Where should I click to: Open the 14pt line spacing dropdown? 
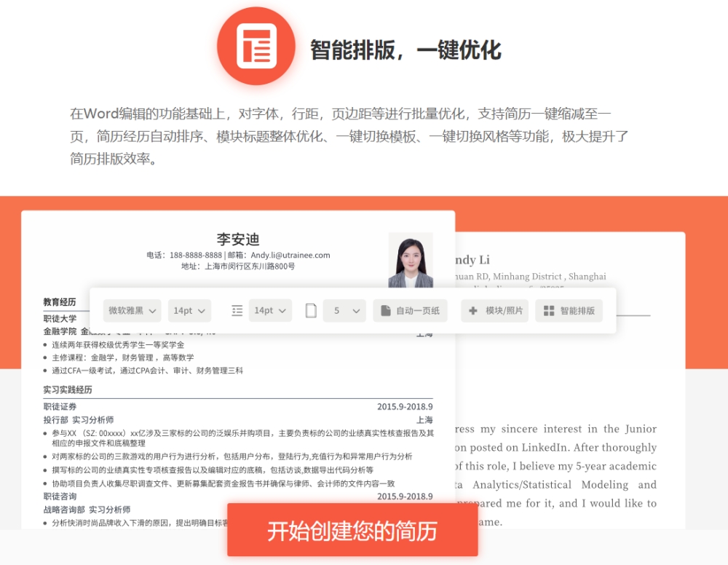(270, 311)
